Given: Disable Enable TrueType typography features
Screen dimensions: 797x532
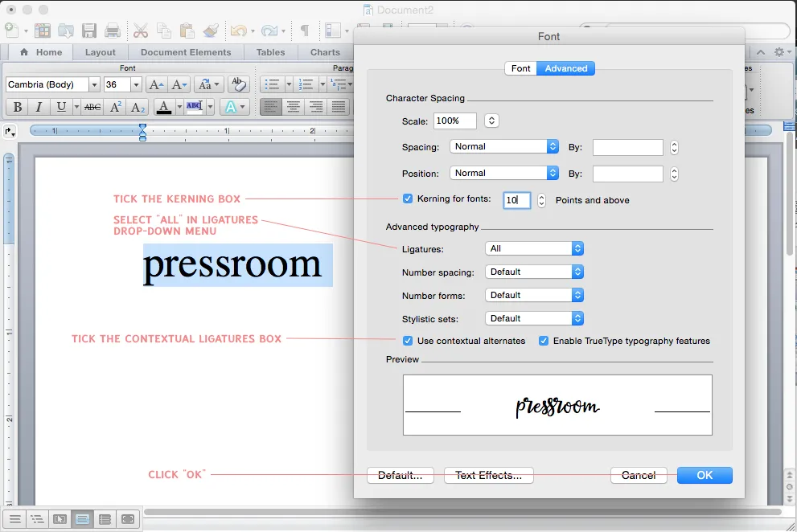Looking at the screenshot, I should tap(544, 341).
